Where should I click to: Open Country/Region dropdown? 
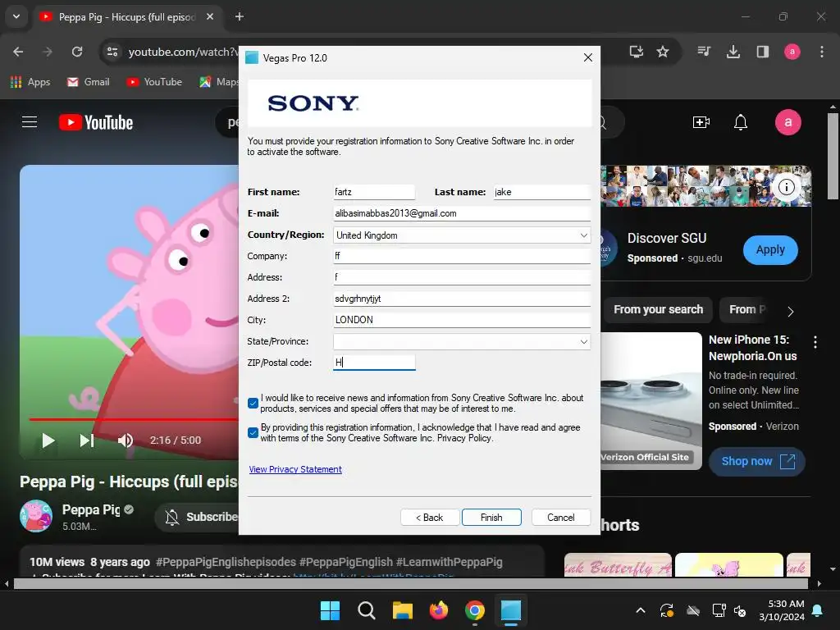pyautogui.click(x=462, y=235)
